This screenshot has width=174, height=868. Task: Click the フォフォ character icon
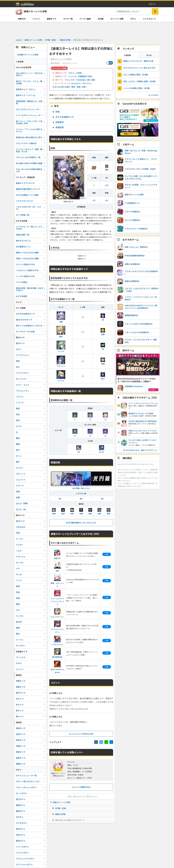[x=61, y=345]
